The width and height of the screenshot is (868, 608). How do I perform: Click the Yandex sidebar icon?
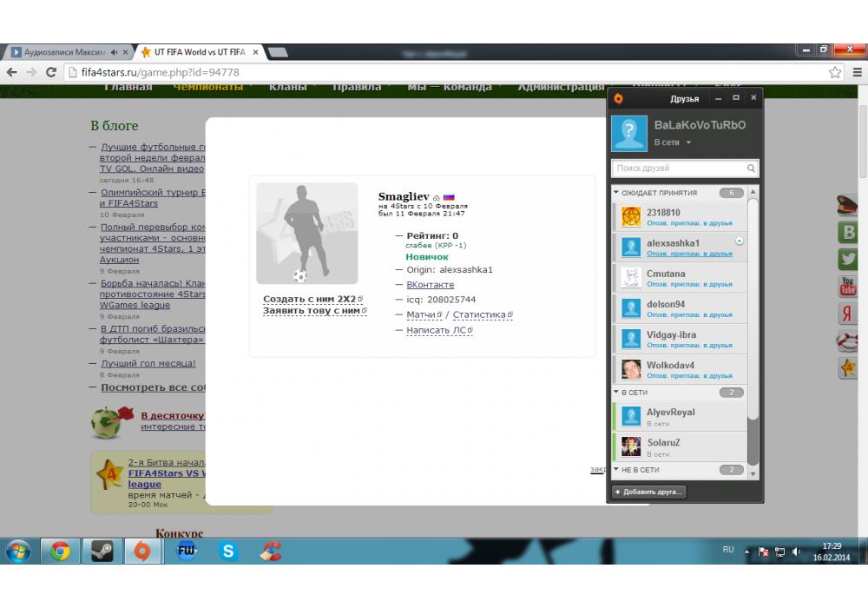point(847,314)
